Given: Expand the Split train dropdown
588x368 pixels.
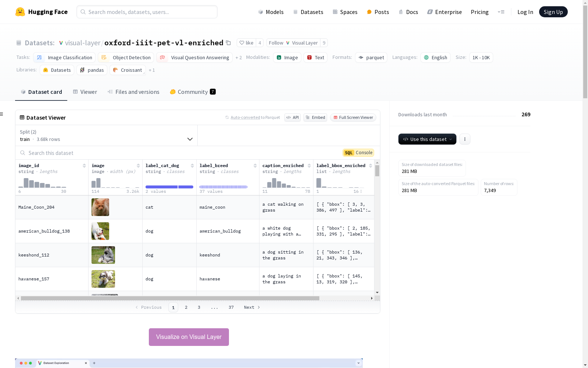Looking at the screenshot, I should click(106, 135).
